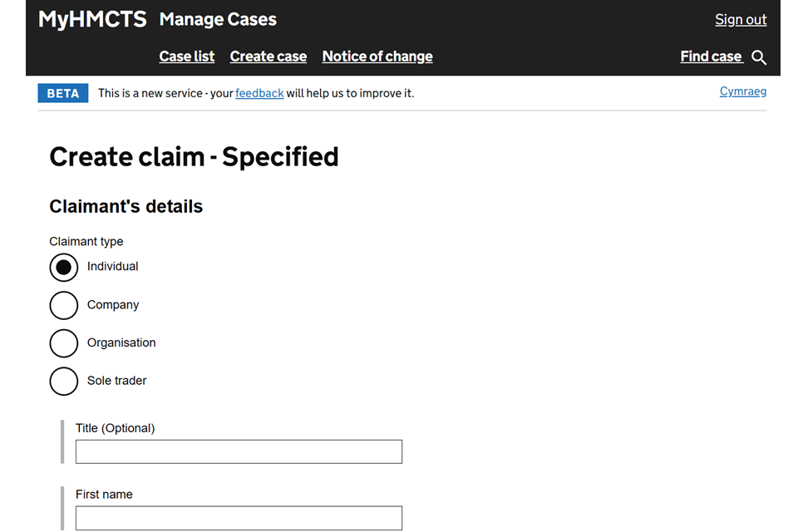Click inside the First name field

(239, 517)
